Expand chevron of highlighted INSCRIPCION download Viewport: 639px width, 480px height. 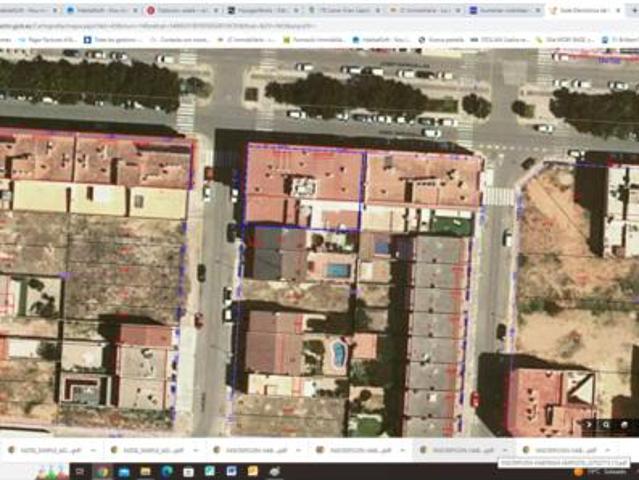(505, 450)
